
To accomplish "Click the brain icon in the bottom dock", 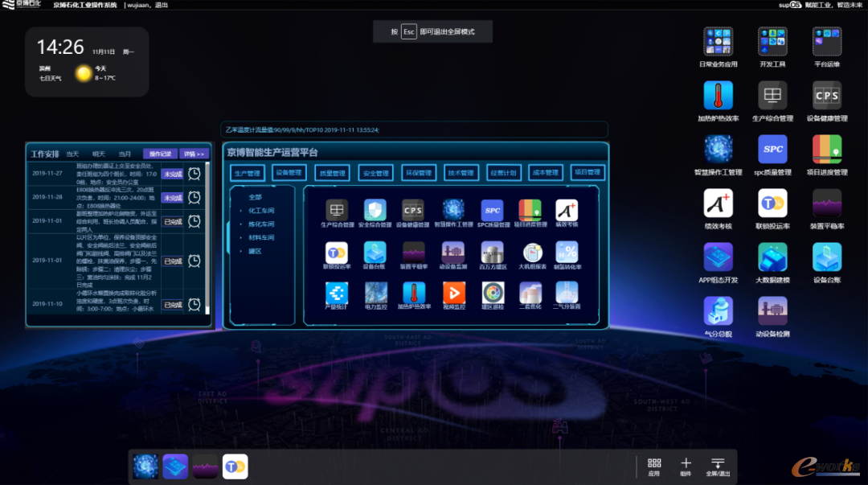I will coord(145,467).
